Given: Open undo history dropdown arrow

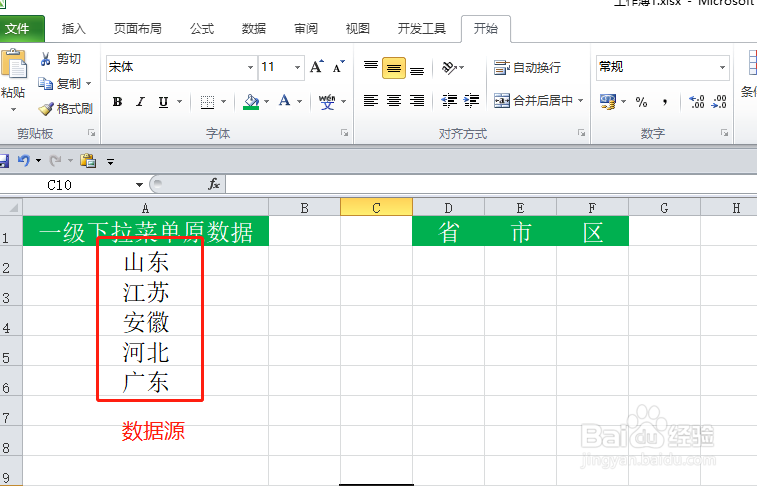Looking at the screenshot, I should (38, 160).
